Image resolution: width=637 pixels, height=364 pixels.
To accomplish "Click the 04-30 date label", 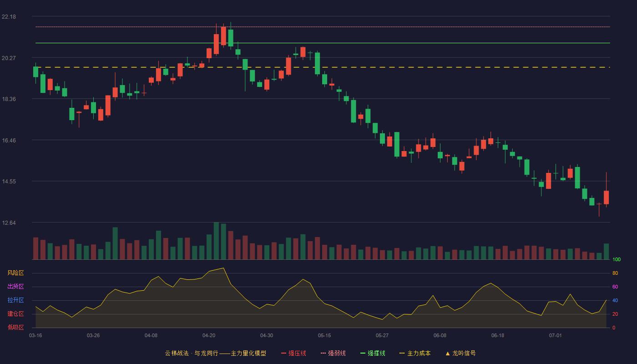I will click(267, 335).
